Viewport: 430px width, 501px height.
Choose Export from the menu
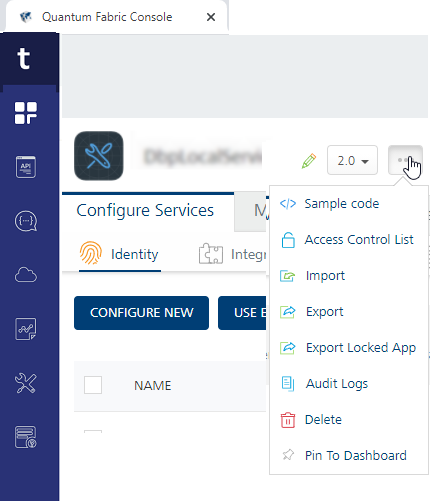click(x=349, y=312)
